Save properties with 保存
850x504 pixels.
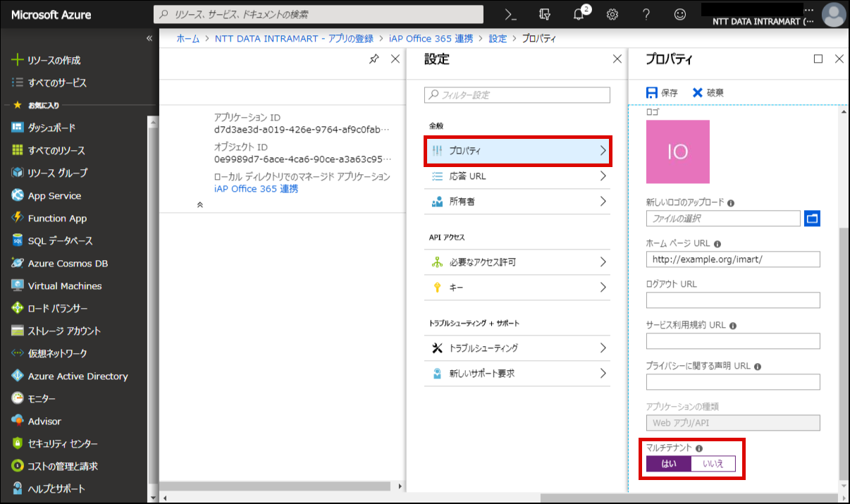pos(662,92)
